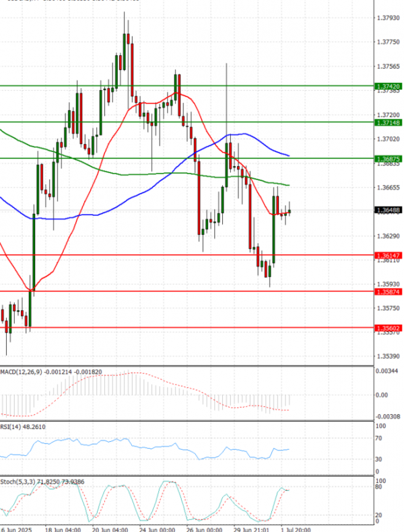This screenshot has width=404, height=532.
Task: Click the 29 Jun 21:01 time label
Action: [x=251, y=529]
